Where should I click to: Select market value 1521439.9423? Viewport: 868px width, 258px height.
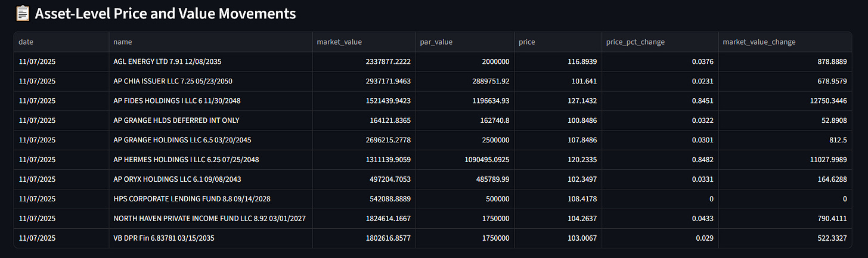(x=364, y=101)
